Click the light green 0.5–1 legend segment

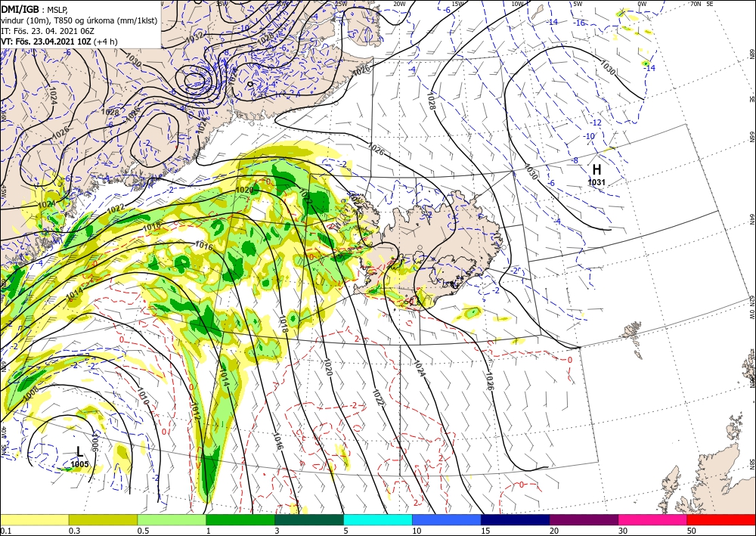(172, 519)
